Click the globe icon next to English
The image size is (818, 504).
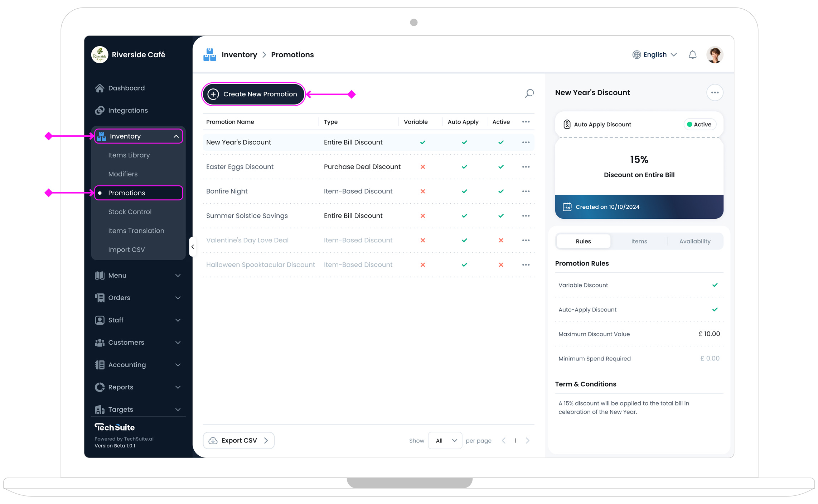pos(637,54)
